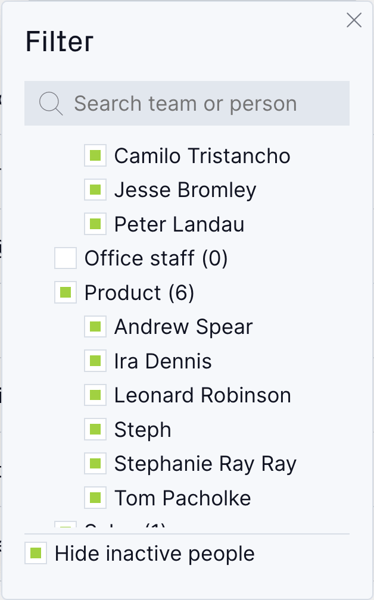Viewport: 374px width, 600px height.
Task: Click the Hide inactive people label
Action: pyautogui.click(x=155, y=554)
